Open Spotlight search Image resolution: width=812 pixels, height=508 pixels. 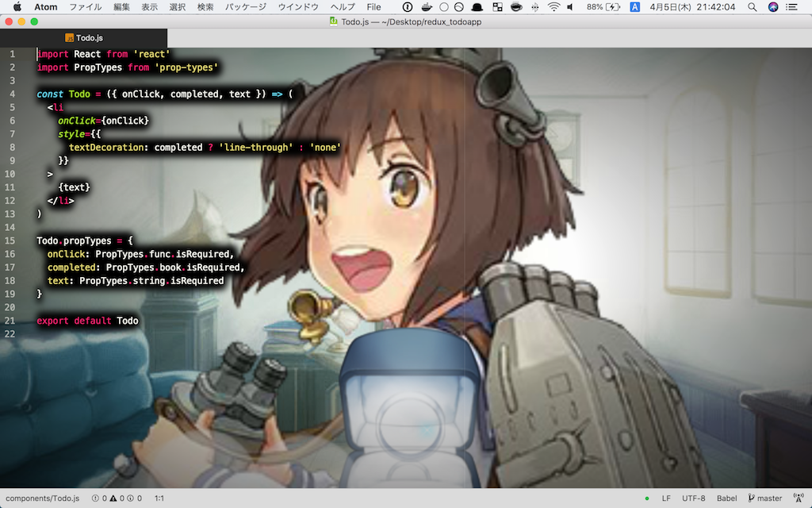(752, 6)
